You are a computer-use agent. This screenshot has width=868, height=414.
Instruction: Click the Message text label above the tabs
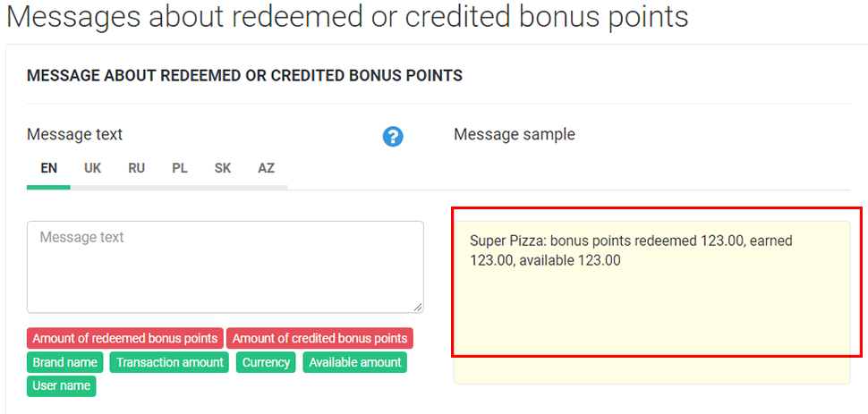[x=74, y=134]
